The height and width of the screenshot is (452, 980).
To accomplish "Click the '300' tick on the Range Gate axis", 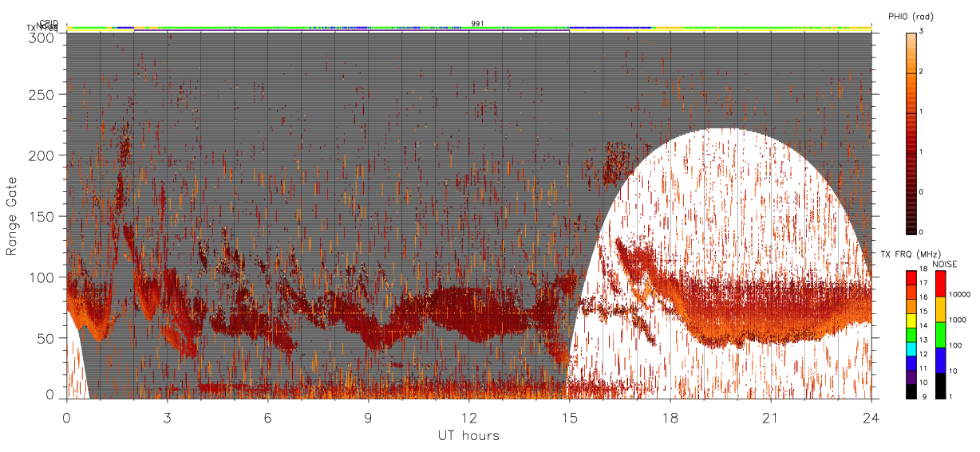I will [x=41, y=37].
